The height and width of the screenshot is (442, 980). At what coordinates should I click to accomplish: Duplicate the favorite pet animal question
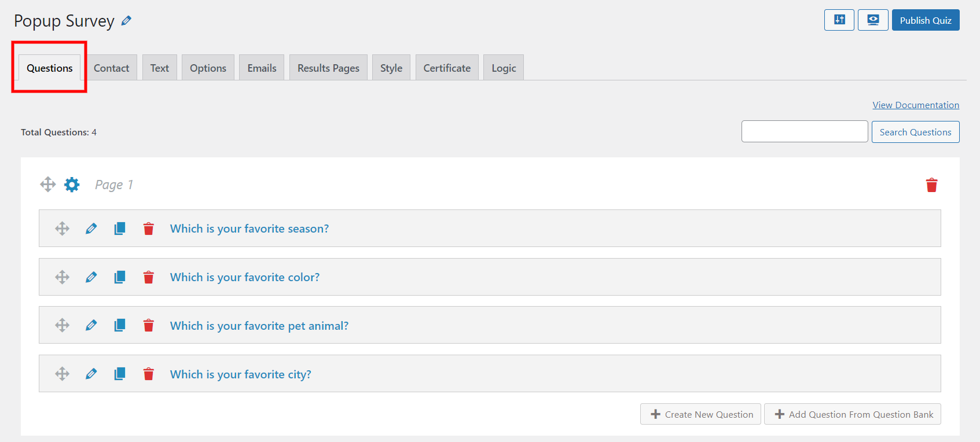point(120,325)
